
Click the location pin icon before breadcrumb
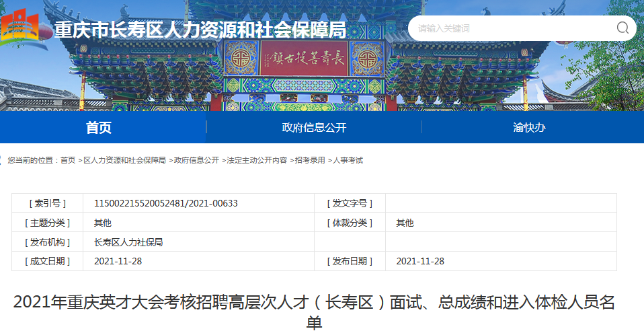(x=3, y=161)
